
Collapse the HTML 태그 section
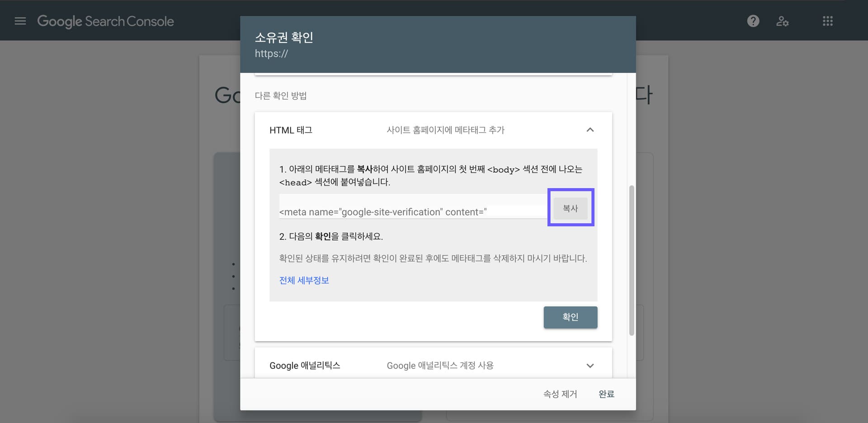pos(590,130)
